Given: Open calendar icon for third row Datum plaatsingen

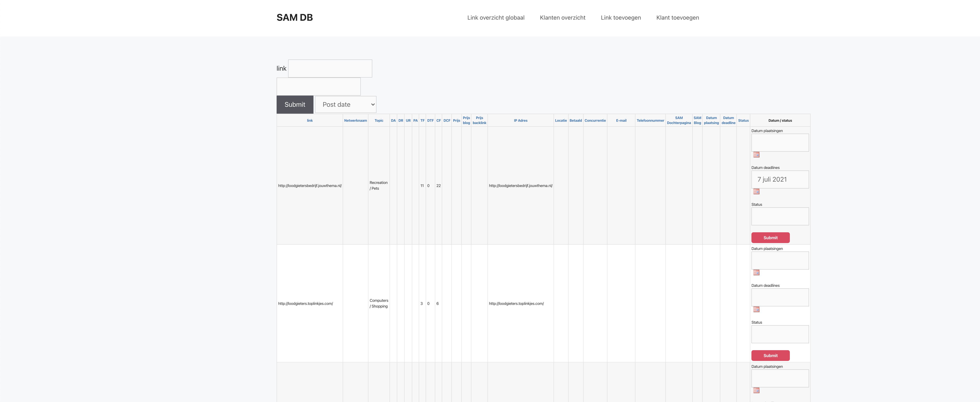Looking at the screenshot, I should (x=756, y=391).
